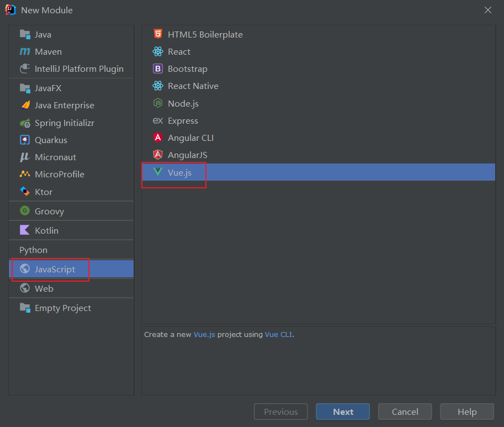Select the Node.js template label
504x427 pixels.
point(183,103)
